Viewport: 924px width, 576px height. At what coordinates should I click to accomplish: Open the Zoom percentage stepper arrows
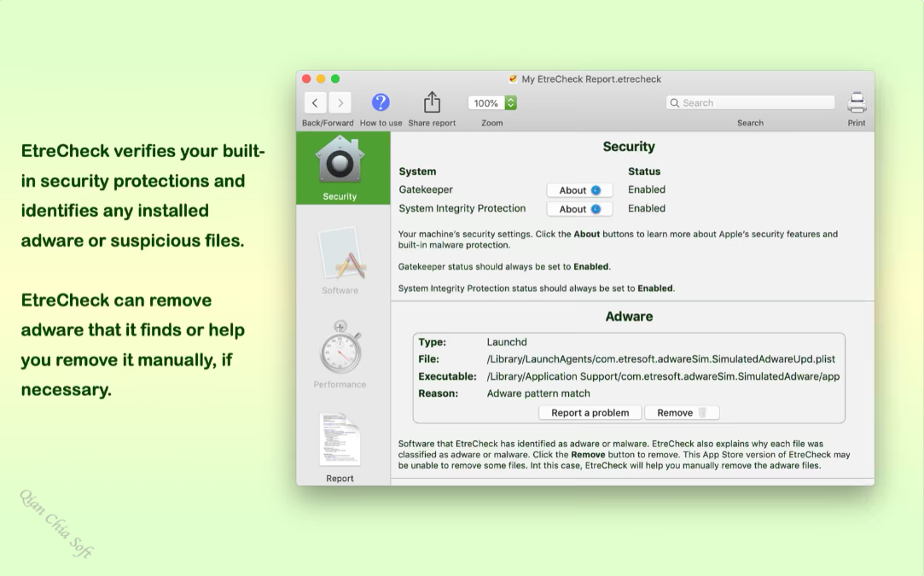[x=511, y=102]
